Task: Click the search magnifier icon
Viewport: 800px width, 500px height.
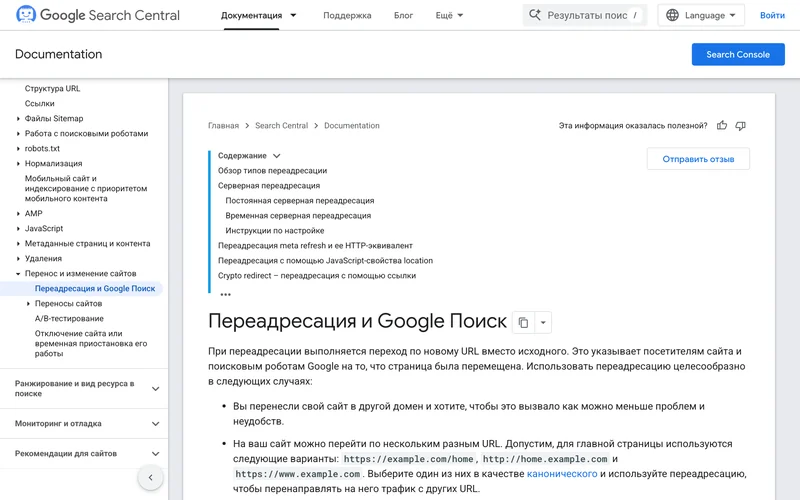Action: click(x=534, y=15)
